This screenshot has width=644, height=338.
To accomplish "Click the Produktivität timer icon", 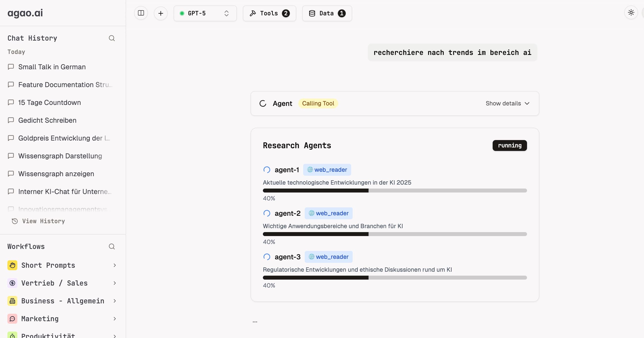I will click(12, 335).
